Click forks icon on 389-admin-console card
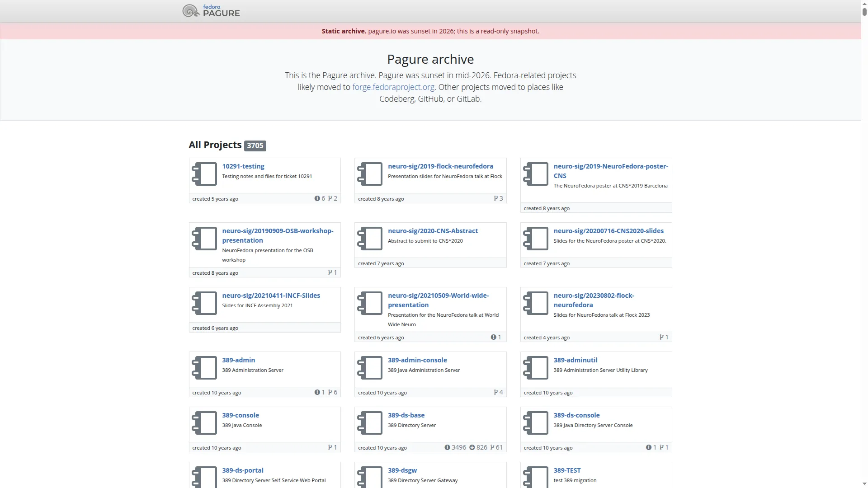This screenshot has height=488, width=868. coord(496,393)
